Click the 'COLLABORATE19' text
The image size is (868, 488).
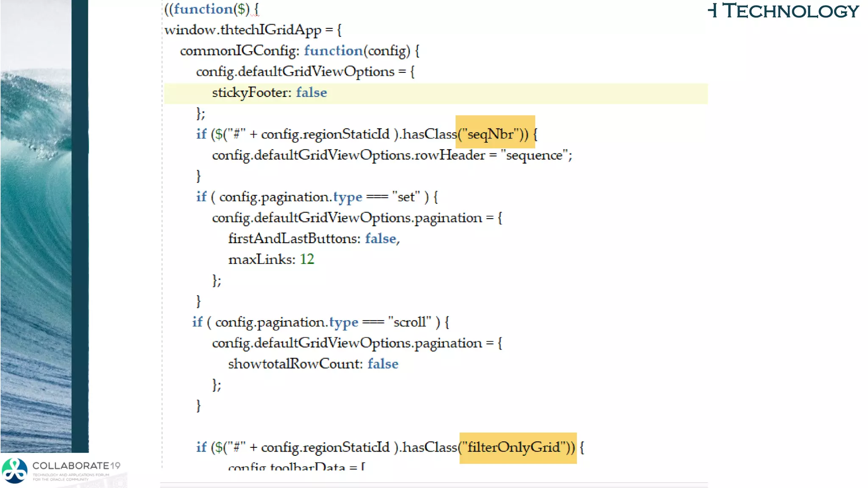(76, 466)
